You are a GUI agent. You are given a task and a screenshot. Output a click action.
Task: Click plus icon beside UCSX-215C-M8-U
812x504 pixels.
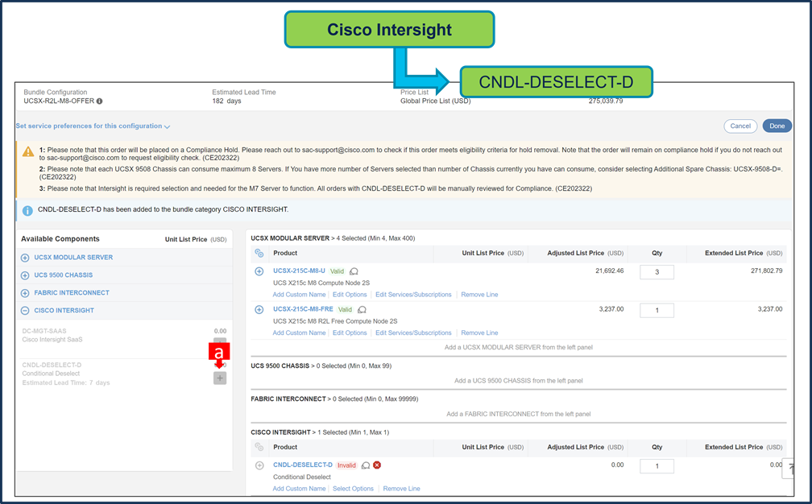tap(259, 271)
